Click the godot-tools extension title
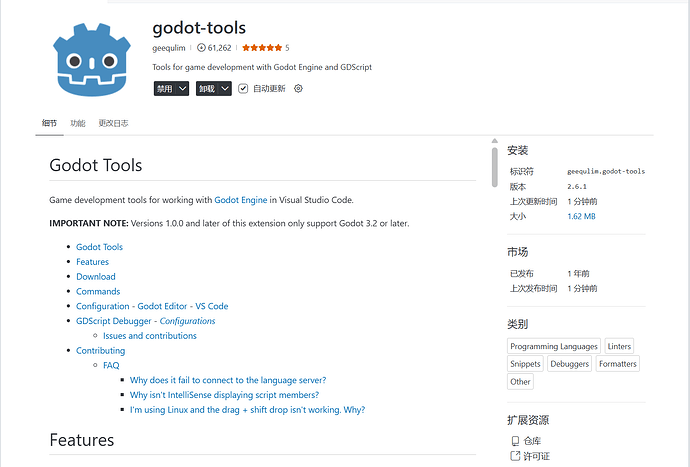Viewport: 690px width, 467px height. tap(199, 28)
